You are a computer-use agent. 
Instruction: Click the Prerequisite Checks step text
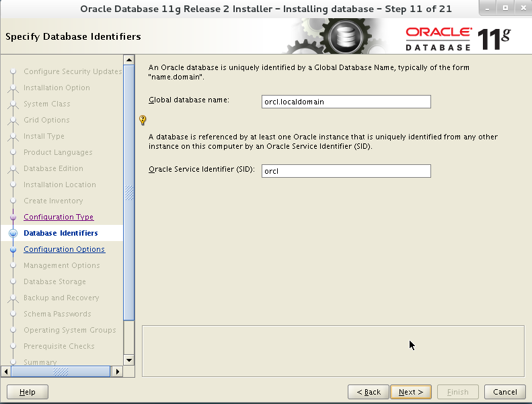[x=59, y=346]
